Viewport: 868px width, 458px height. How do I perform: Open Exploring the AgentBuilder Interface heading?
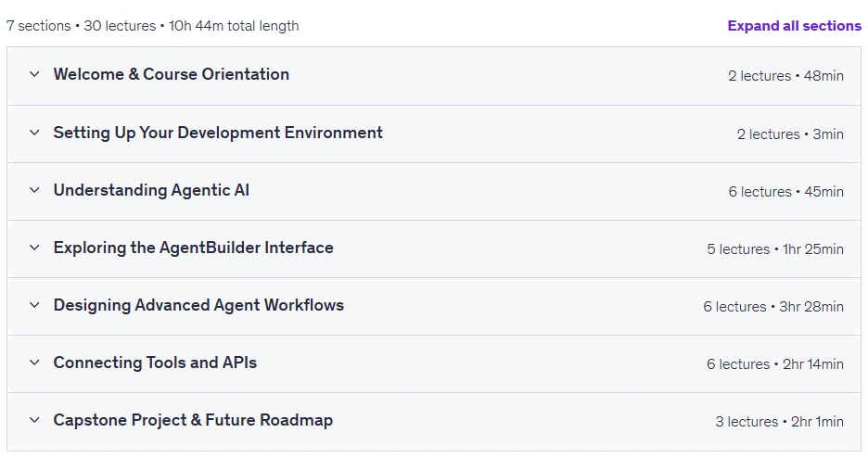coord(193,248)
